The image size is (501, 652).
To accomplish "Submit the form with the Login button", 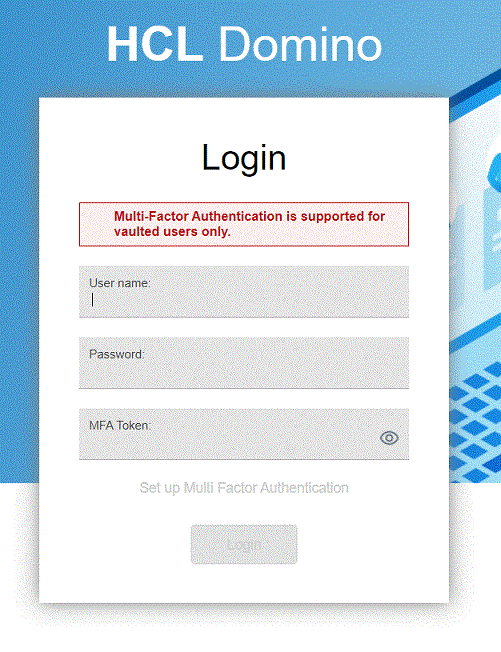I will 244,544.
